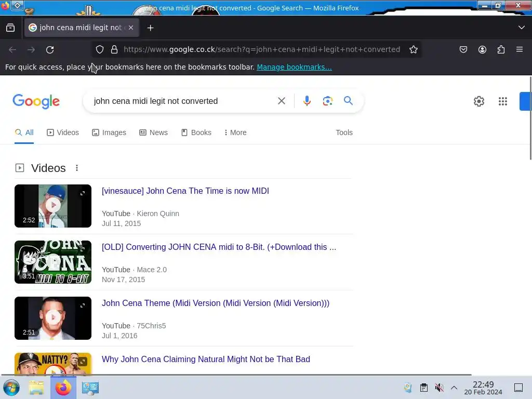532x399 pixels.
Task: Open Why John Cena Claiming Natural link
Action: coord(206,360)
